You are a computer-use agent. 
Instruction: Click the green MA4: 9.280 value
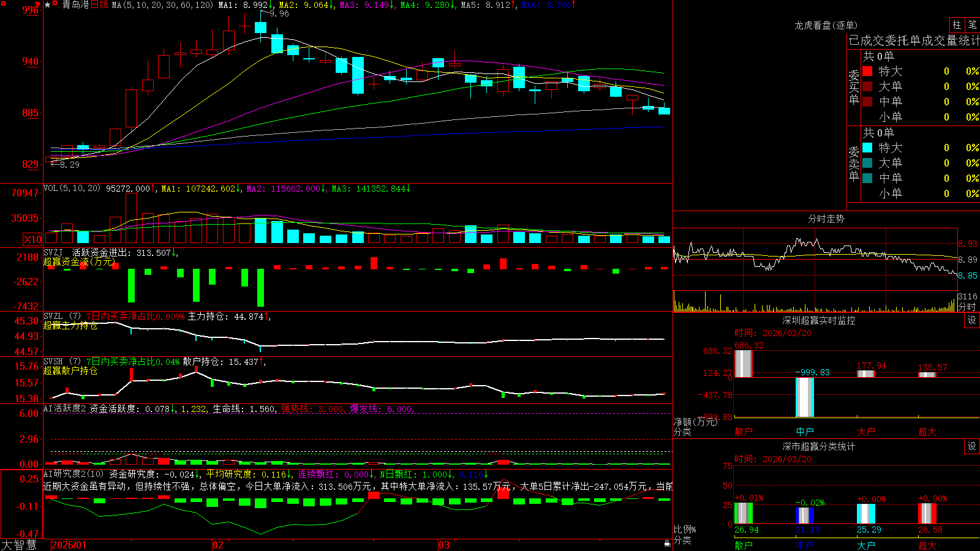click(x=428, y=5)
